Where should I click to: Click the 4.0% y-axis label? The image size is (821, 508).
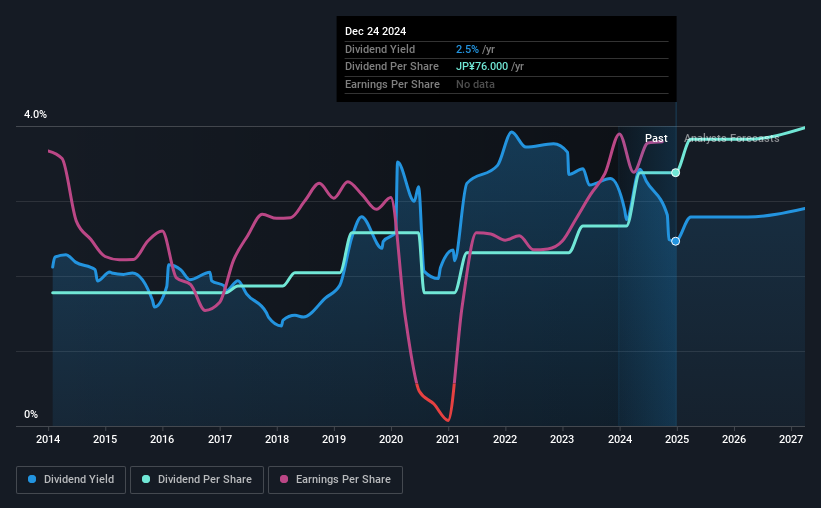click(x=35, y=114)
